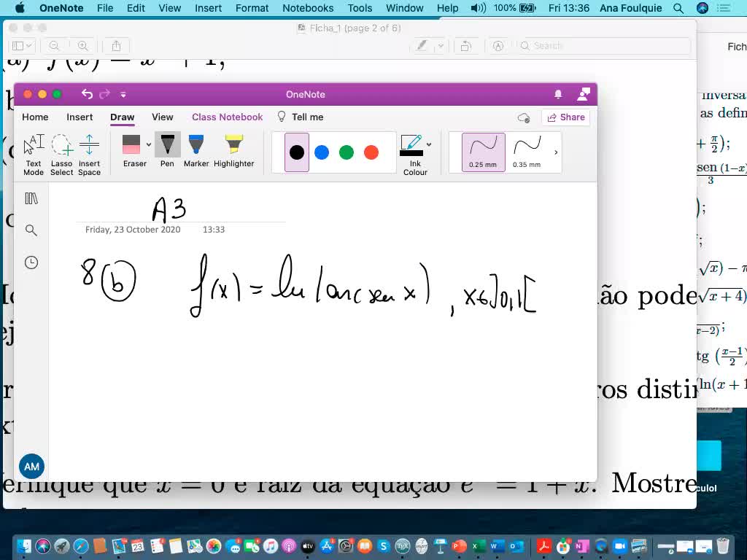747x560 pixels.
Task: Show Preview markup toolbar
Action: coord(498,46)
